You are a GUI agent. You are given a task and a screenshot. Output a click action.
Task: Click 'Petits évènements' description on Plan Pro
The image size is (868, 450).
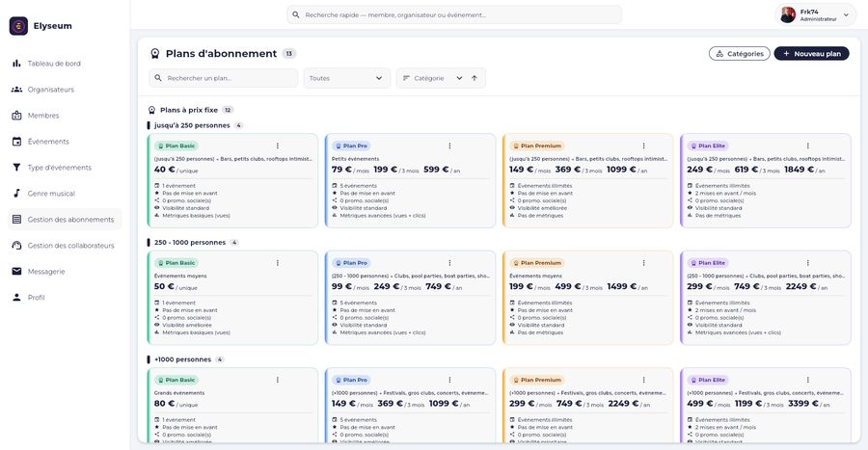355,159
